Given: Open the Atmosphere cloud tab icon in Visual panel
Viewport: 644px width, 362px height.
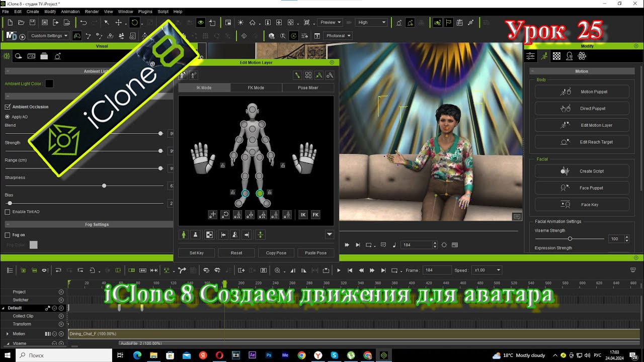Looking at the screenshot, I should coord(19,56).
